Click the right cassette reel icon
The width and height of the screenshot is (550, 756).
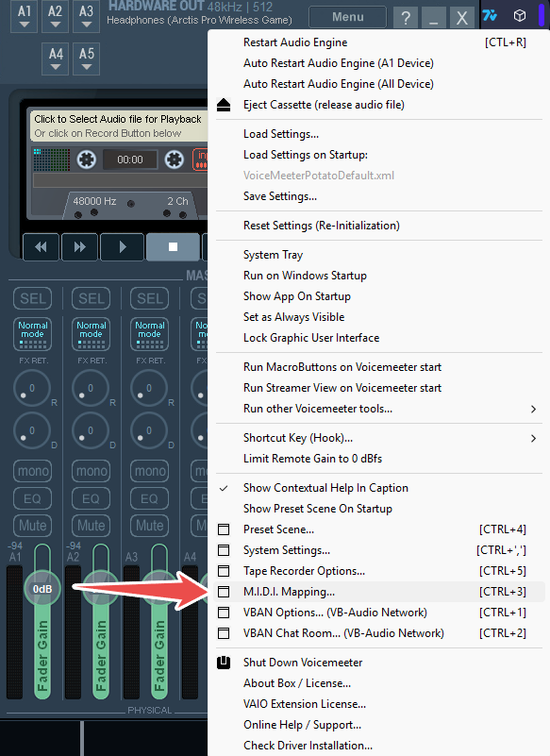[x=174, y=160]
